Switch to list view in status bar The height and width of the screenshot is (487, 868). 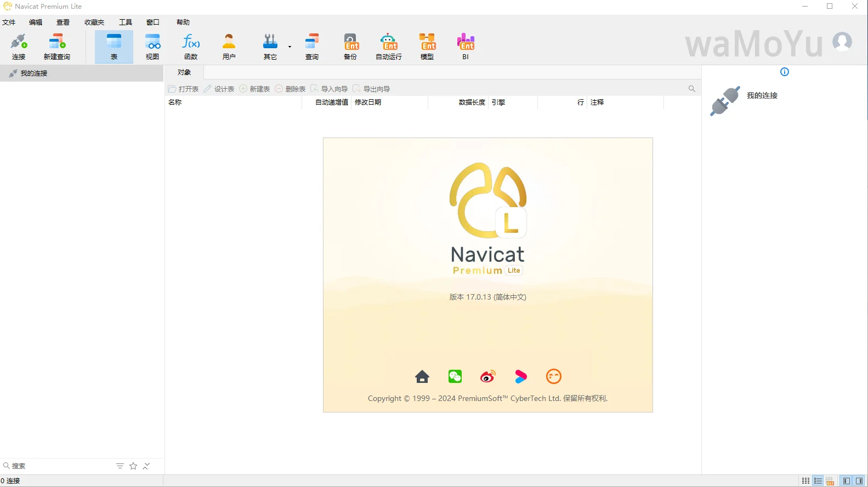coord(818,481)
